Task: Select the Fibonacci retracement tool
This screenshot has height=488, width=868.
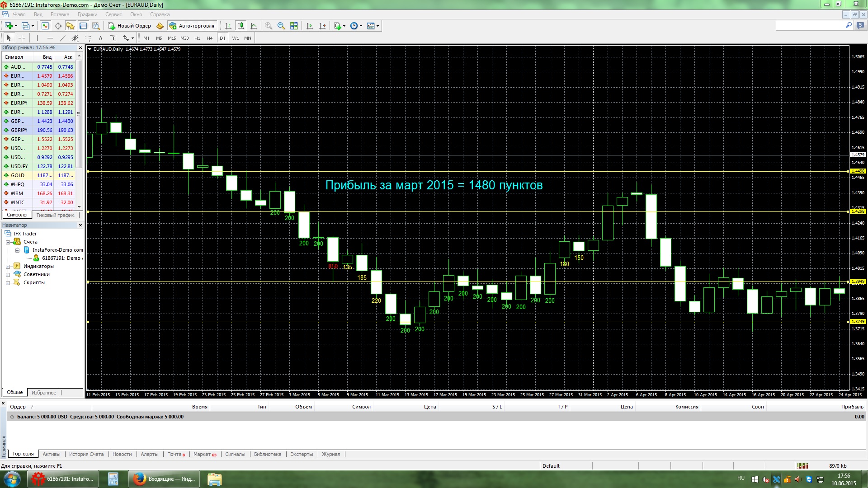Action: point(88,38)
